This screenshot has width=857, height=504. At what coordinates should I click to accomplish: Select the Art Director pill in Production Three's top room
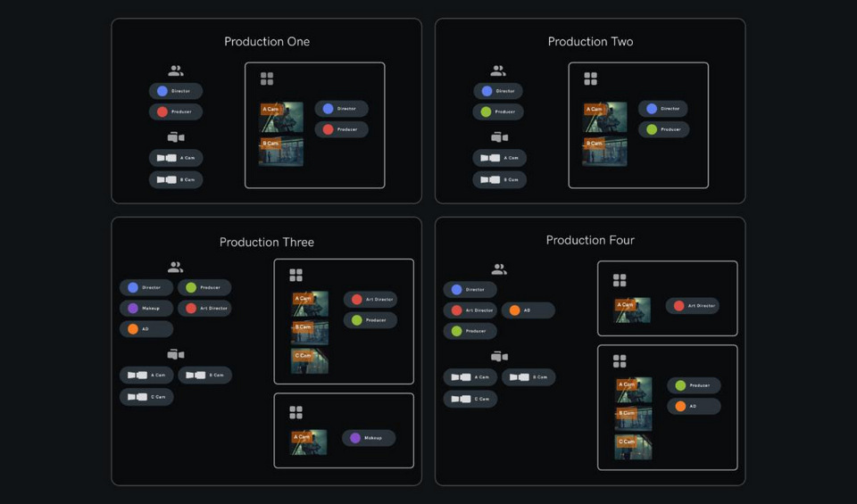click(x=370, y=300)
